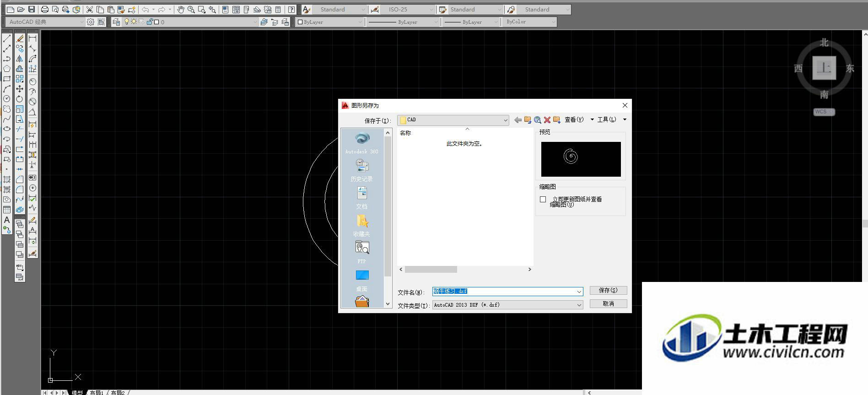Open Autodesk 360 location
The width and height of the screenshot is (868, 395).
pos(362,143)
